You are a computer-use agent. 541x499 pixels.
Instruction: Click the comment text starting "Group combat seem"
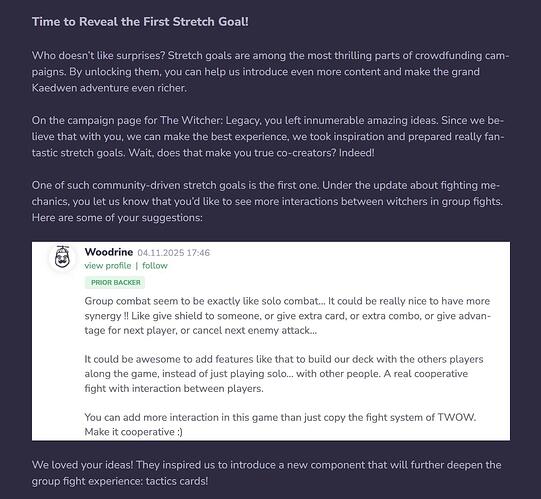tap(287, 316)
